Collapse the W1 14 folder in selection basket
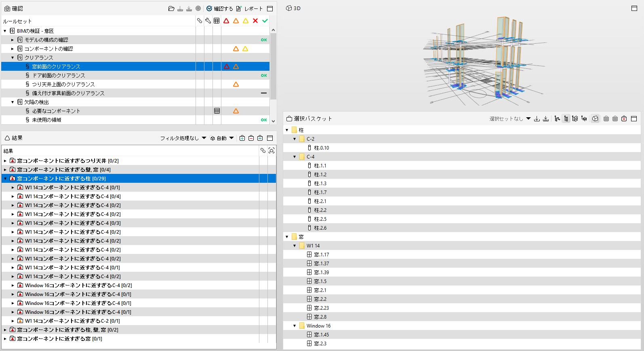Image resolution: width=644 pixels, height=351 pixels. (295, 245)
